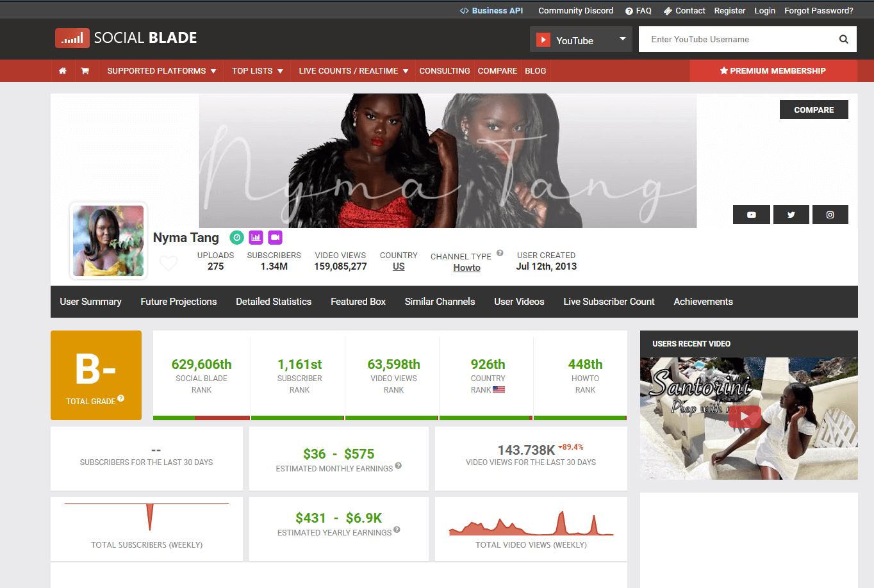Click the purple bar chart statistics icon
This screenshot has width=874, height=588.
pos(256,237)
